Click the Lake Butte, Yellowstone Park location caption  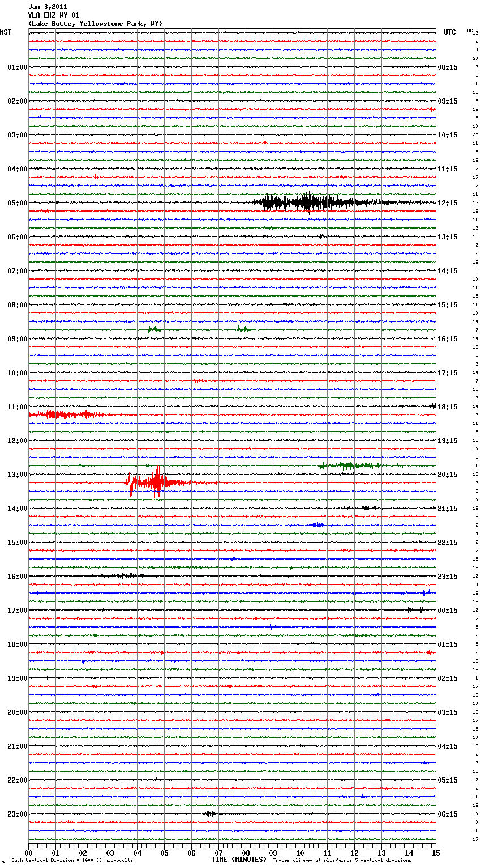point(95,24)
